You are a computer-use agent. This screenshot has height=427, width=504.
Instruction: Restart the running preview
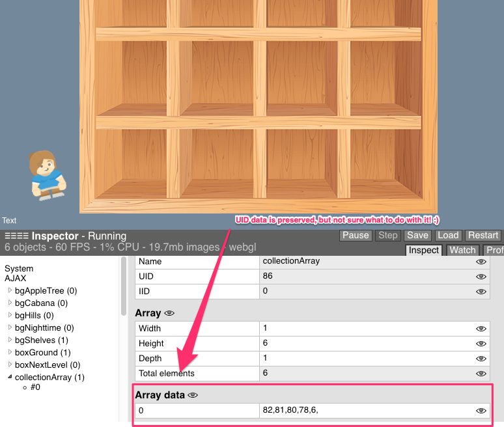(x=483, y=235)
